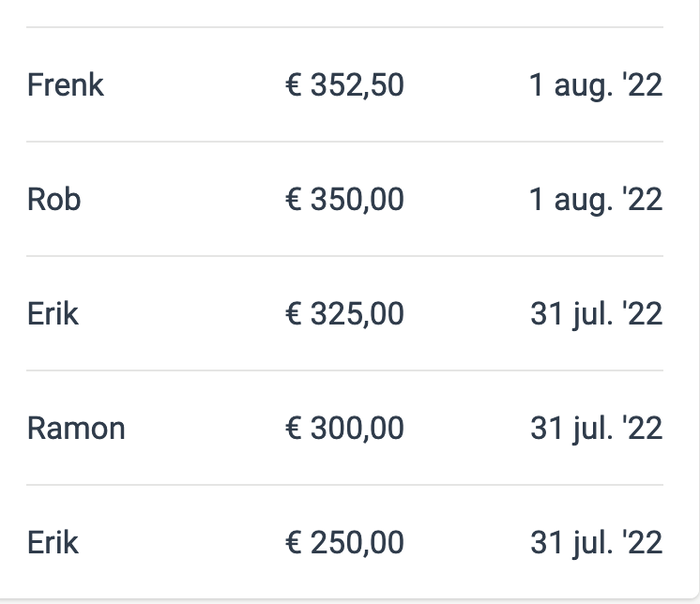Select the € 325,00 amount
Screen dimensions: 700x604
click(344, 314)
